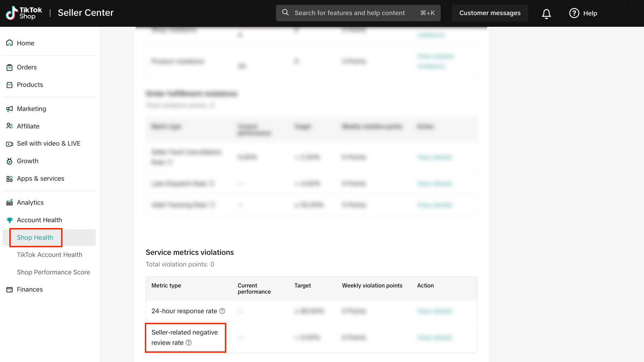The width and height of the screenshot is (644, 362).
Task: Click the TikTok Shop logo
Action: tap(24, 13)
